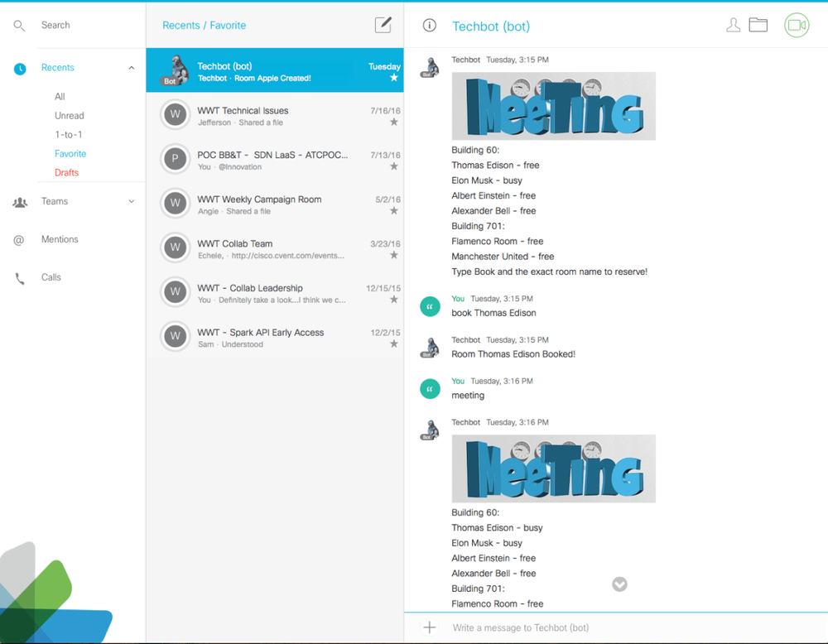Viewport: 828px width, 644px height.
Task: Select the Favorite filter
Action: pyautogui.click(x=70, y=154)
